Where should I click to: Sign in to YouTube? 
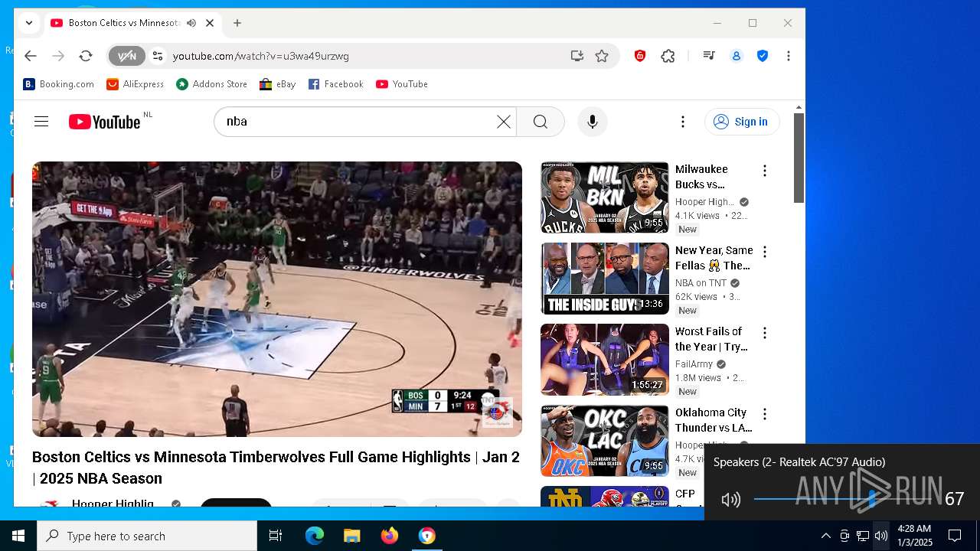pos(741,122)
